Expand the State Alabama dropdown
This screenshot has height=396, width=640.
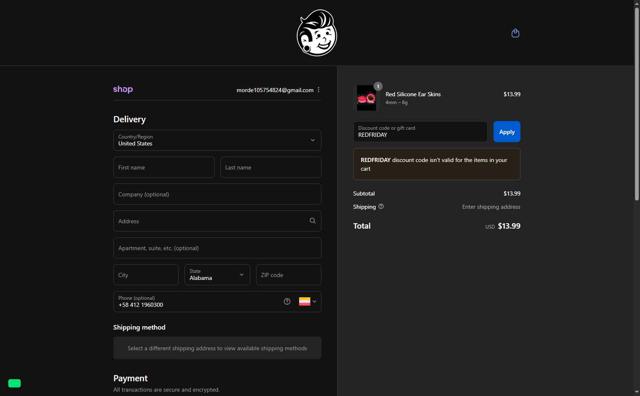217,275
